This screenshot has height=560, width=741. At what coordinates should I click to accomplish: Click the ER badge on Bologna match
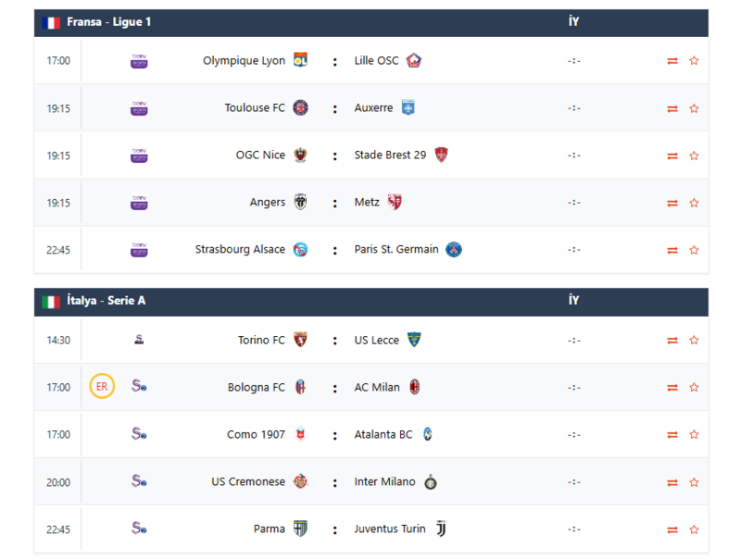point(102,387)
